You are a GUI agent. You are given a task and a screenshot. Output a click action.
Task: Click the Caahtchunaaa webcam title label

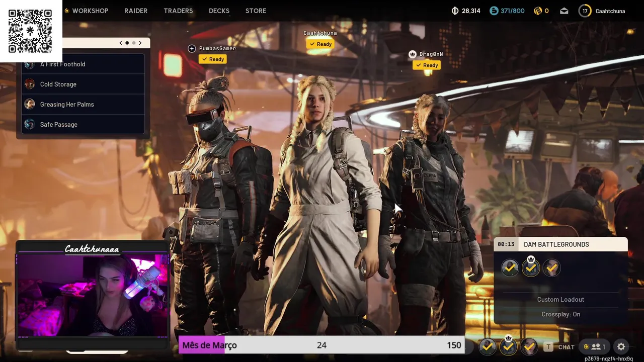[x=92, y=249]
